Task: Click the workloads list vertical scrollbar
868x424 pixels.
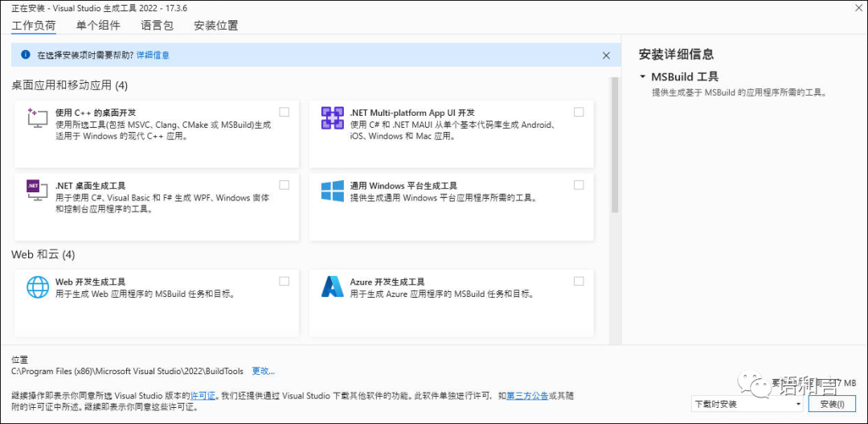Action: click(616, 145)
